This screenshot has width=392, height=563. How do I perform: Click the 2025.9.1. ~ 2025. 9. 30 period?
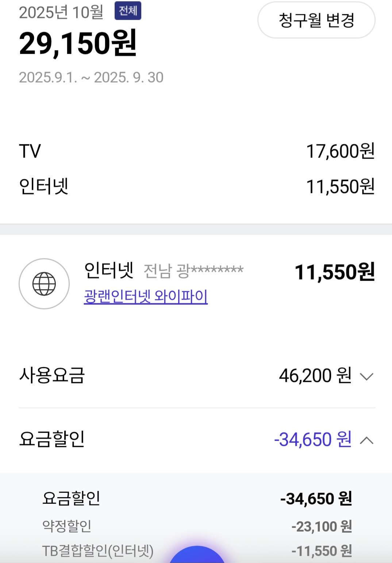tap(91, 77)
